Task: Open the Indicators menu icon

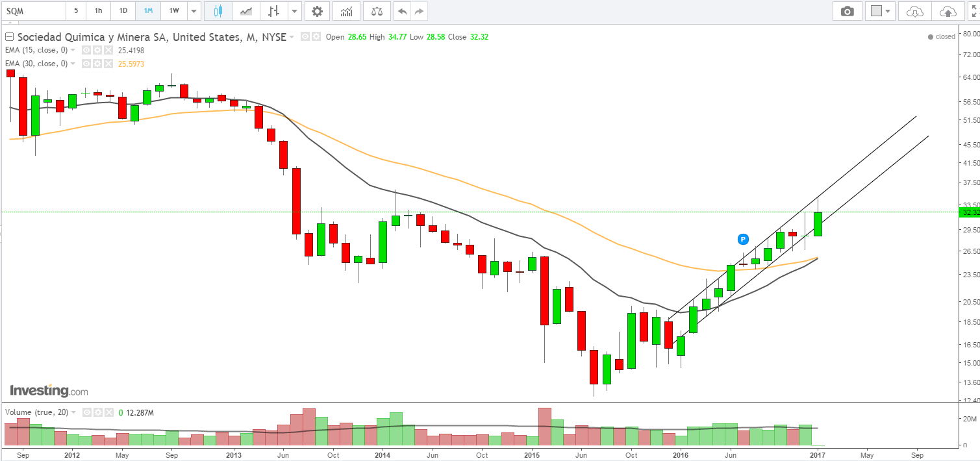Action: click(347, 11)
